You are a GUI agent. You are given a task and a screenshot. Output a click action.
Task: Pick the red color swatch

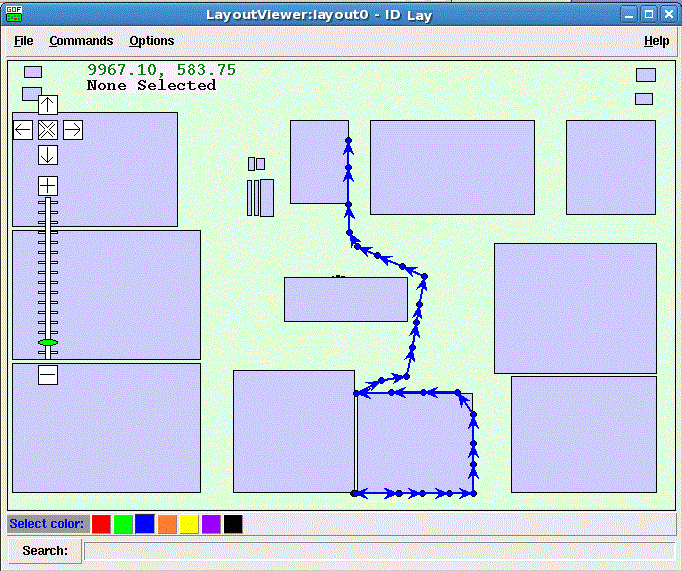(101, 524)
